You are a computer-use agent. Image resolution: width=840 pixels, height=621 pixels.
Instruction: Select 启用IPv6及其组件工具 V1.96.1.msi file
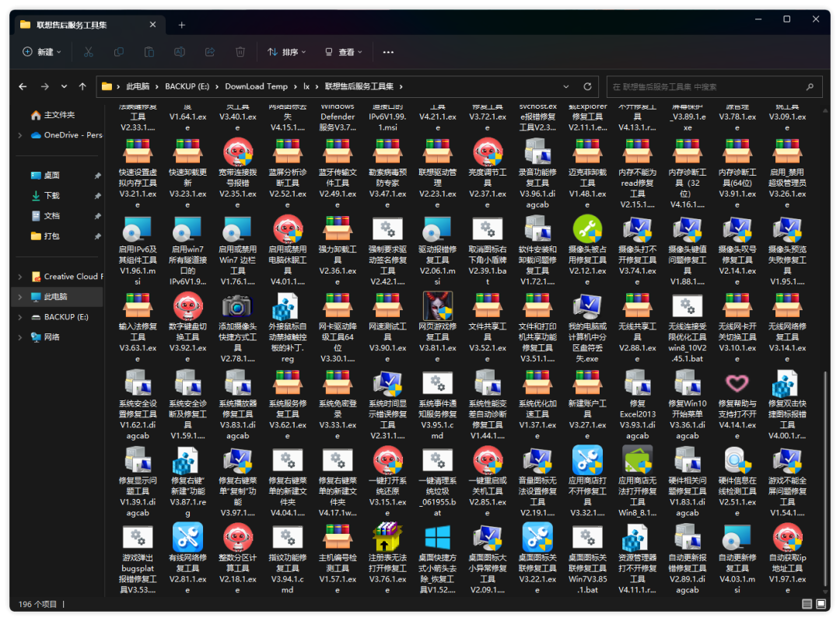click(x=138, y=250)
